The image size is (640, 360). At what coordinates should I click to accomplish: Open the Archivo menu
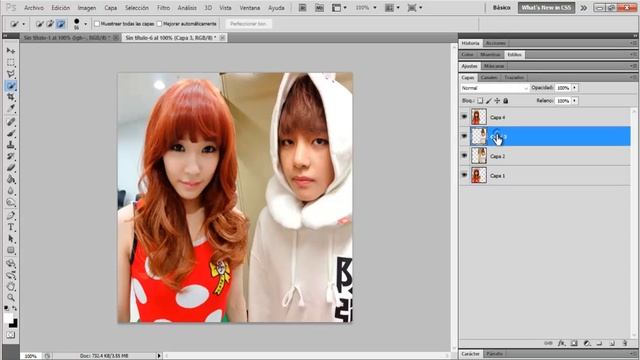33,8
